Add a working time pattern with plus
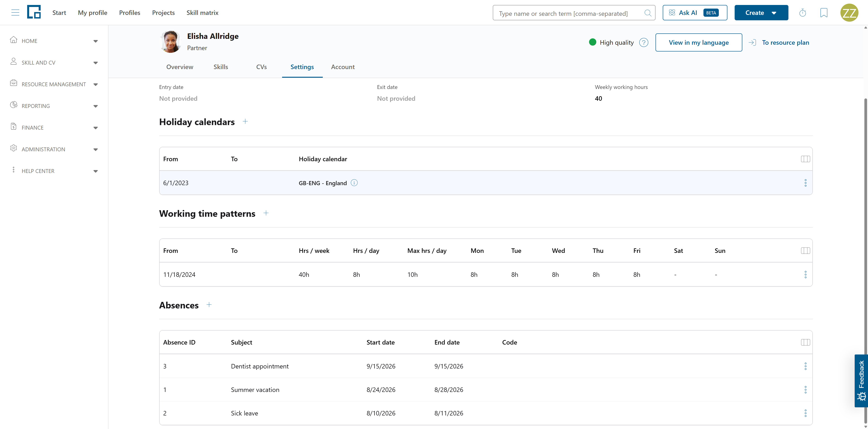The image size is (868, 429). [x=266, y=213]
